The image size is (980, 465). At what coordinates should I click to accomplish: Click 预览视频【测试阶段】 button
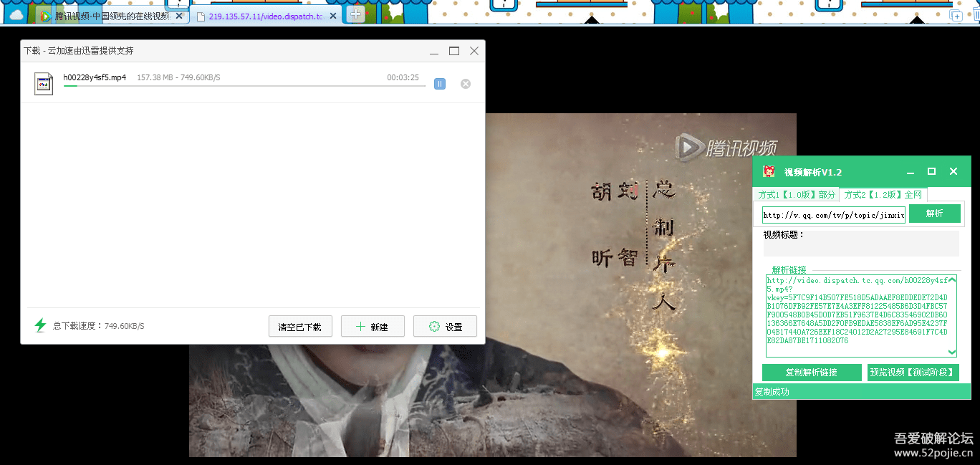tap(913, 373)
